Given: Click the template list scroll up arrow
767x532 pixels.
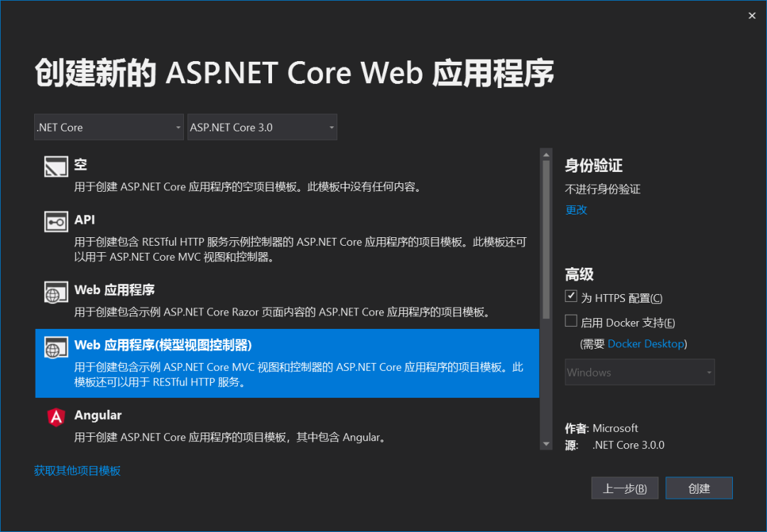Looking at the screenshot, I should 546,155.
